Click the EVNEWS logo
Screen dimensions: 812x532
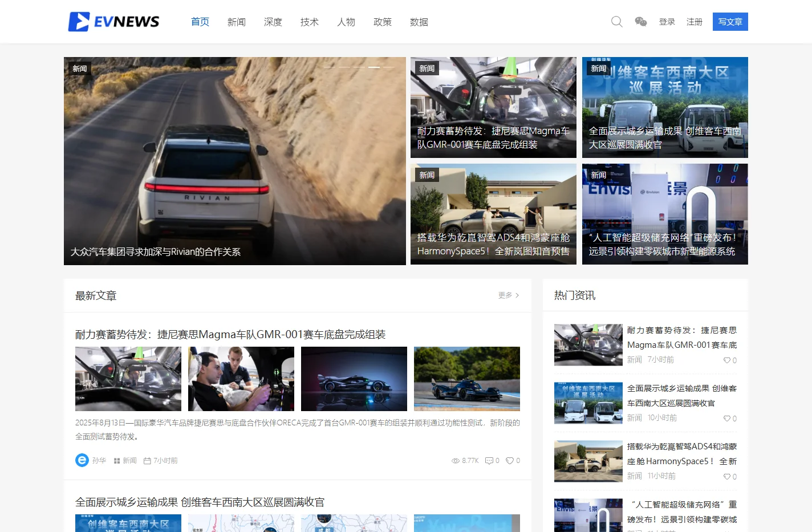[114, 22]
